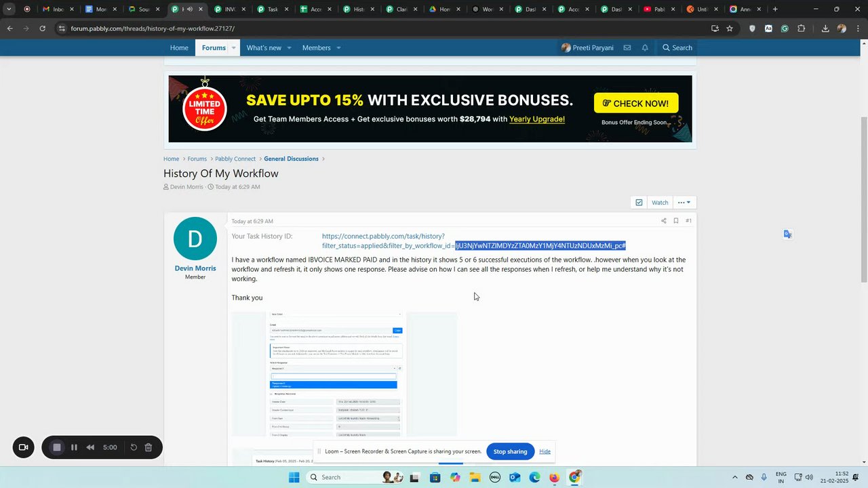Viewport: 868px width, 488px height.
Task: Expand the Members dropdown arrow
Action: (338, 48)
